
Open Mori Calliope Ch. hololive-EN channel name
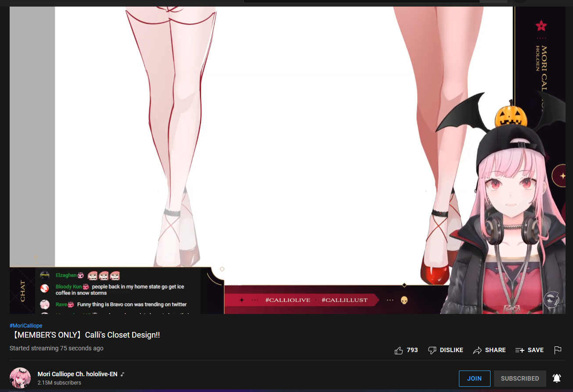(78, 374)
